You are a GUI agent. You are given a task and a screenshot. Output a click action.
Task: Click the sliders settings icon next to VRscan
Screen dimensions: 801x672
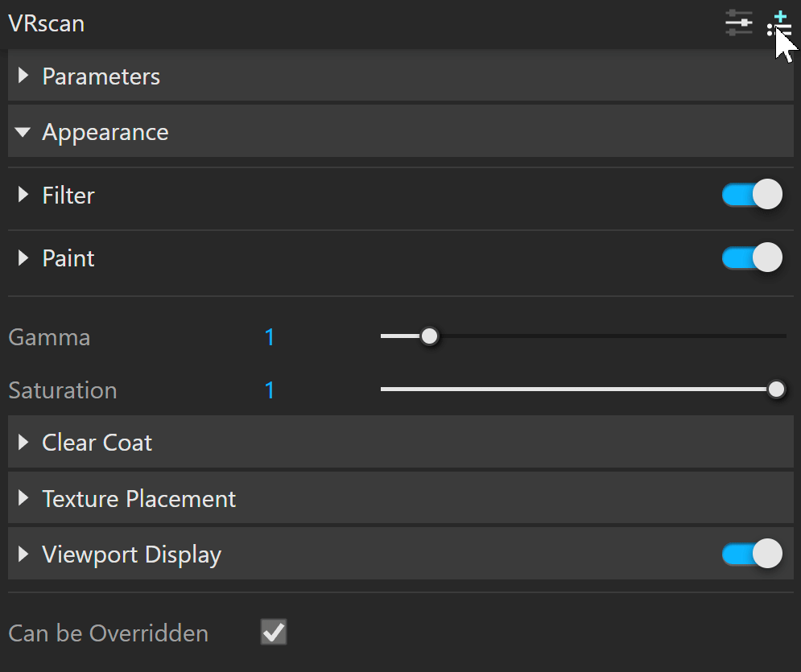pyautogui.click(x=738, y=23)
